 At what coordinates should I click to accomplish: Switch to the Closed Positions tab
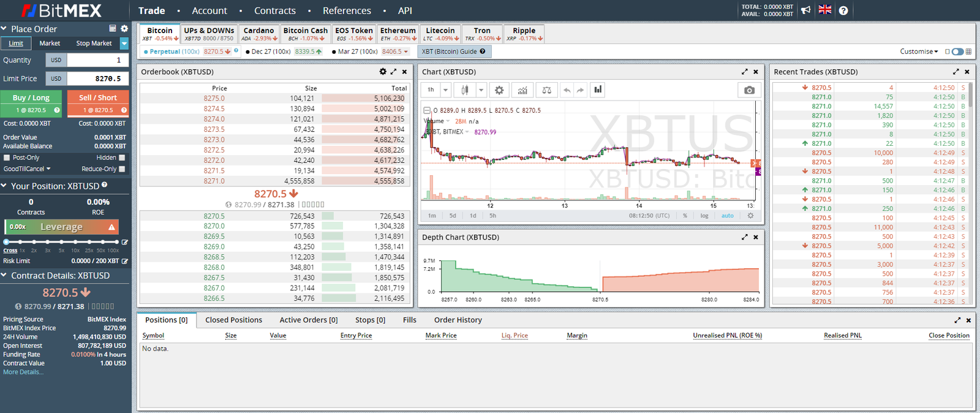click(x=233, y=320)
